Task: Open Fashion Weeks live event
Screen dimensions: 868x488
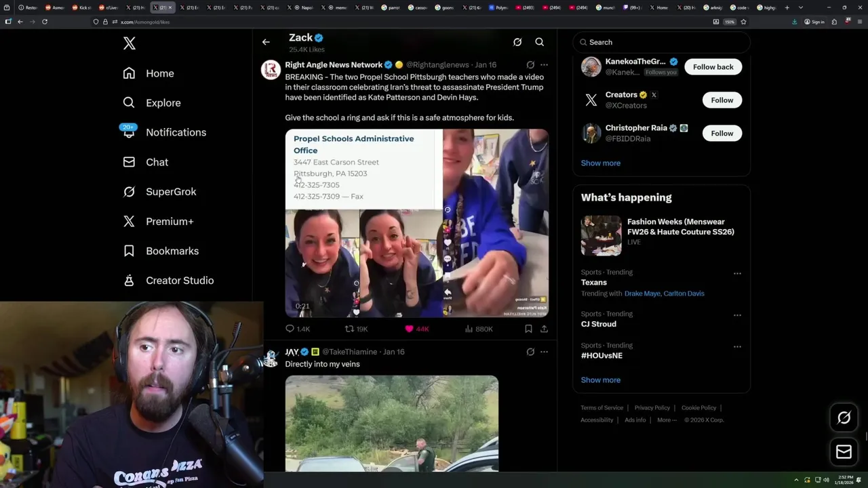Action: point(662,235)
